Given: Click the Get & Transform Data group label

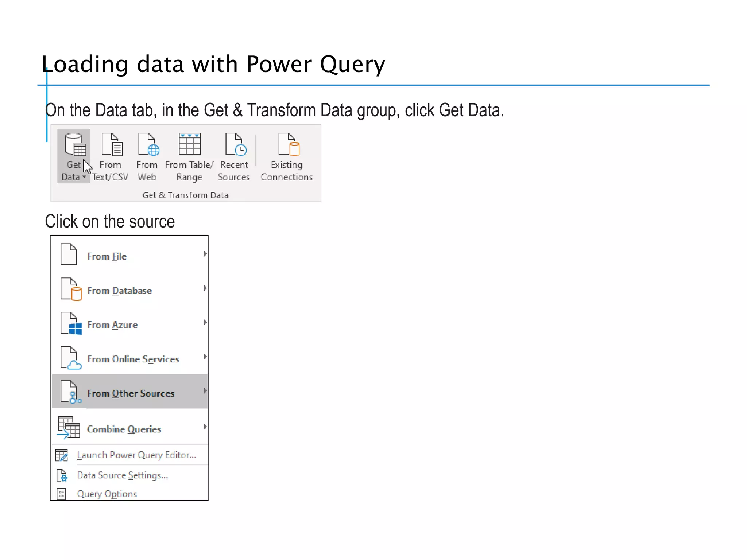Looking at the screenshot, I should [185, 195].
